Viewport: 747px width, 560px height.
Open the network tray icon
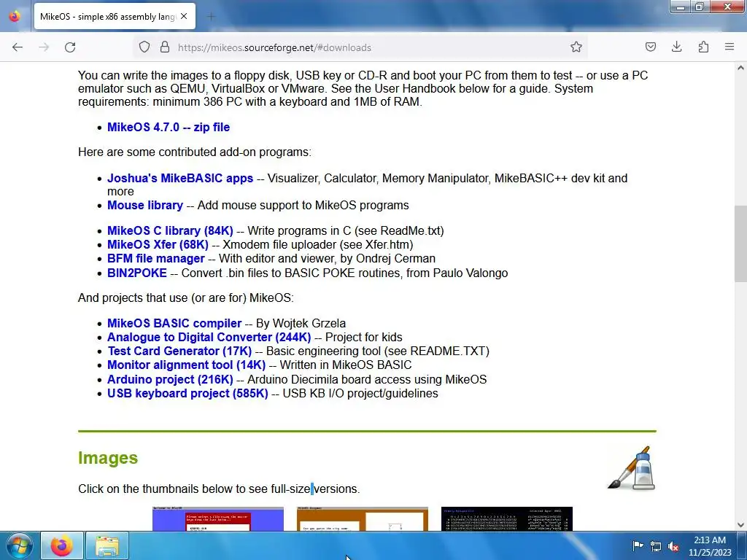(x=656, y=547)
